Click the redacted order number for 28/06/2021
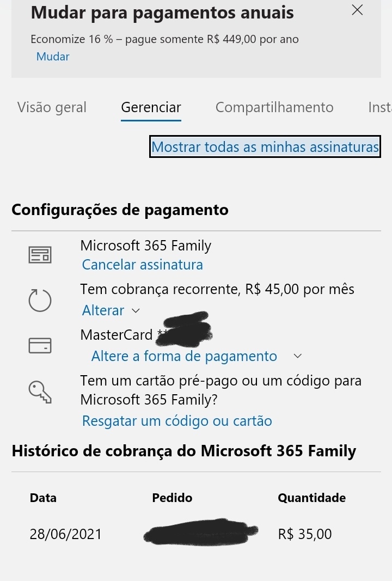The height and width of the screenshot is (581, 392). point(200,532)
